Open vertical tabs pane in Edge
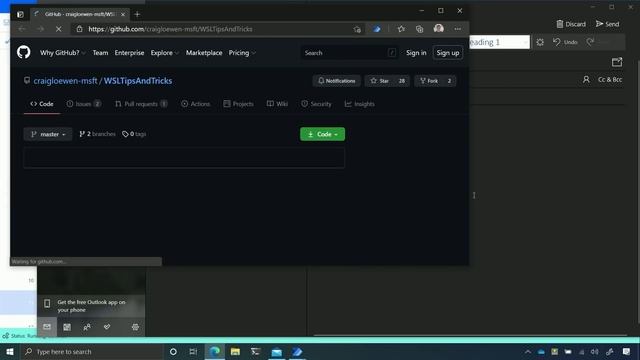 pos(20,14)
